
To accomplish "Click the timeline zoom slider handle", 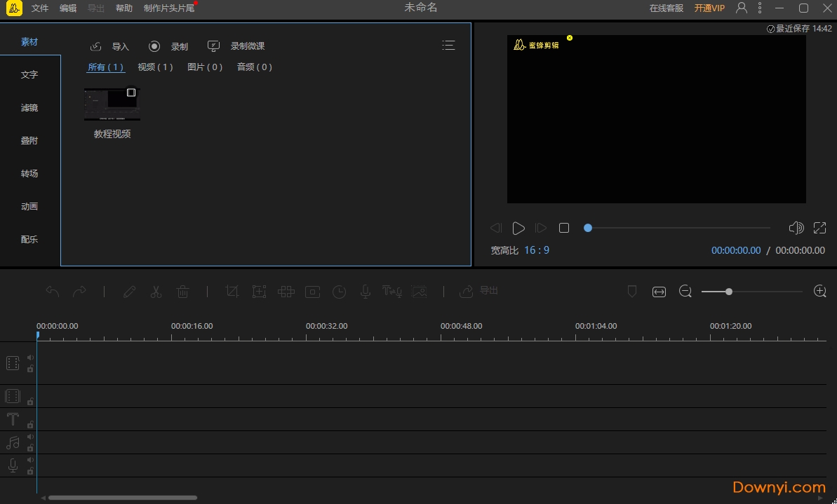I will pos(729,292).
